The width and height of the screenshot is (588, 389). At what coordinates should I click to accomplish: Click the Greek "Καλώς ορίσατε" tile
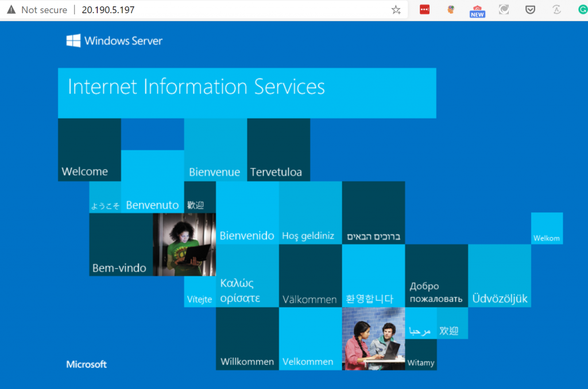tap(247, 276)
